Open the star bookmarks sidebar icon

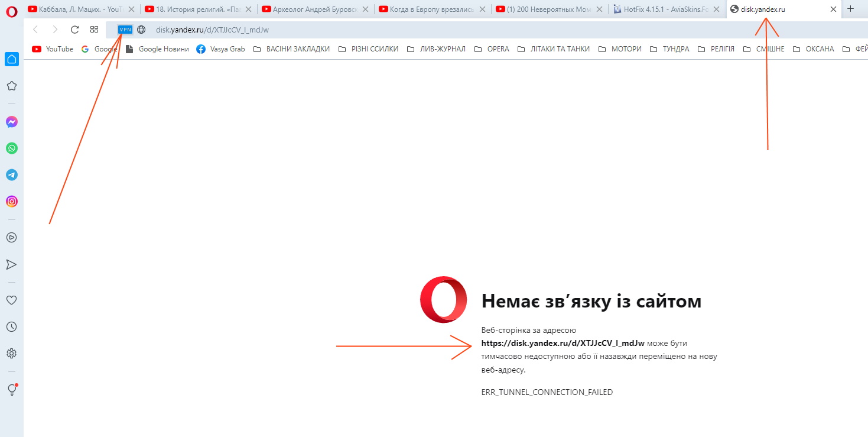[11, 86]
